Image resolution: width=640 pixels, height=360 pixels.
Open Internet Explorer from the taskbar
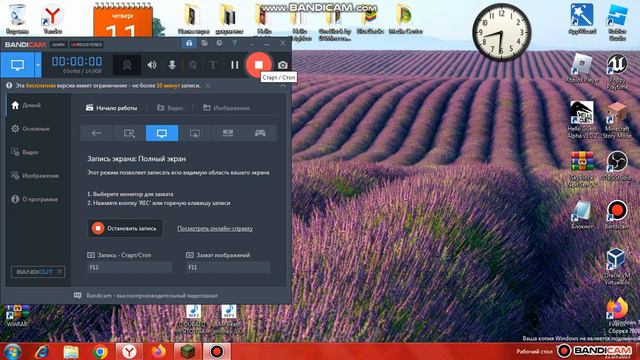click(x=42, y=351)
